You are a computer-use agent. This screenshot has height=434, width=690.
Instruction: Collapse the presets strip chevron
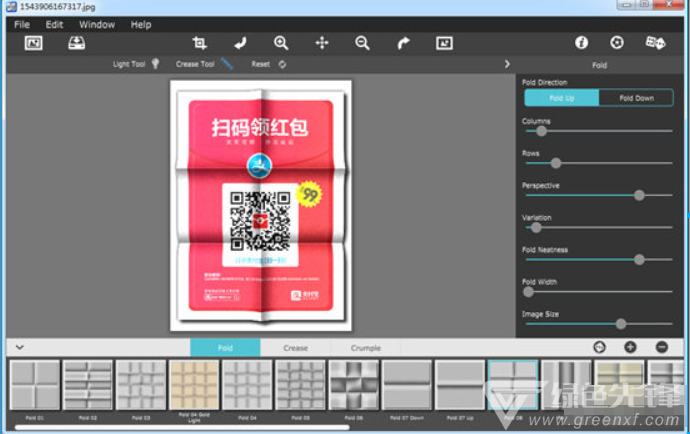point(19,347)
